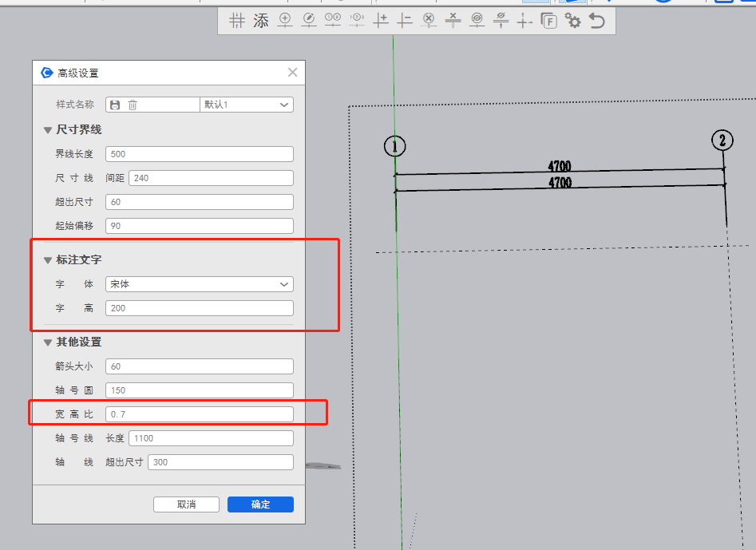Screen dimensions: 756x550
Task: Focus the 宽高比 ratio input field
Action: [199, 414]
